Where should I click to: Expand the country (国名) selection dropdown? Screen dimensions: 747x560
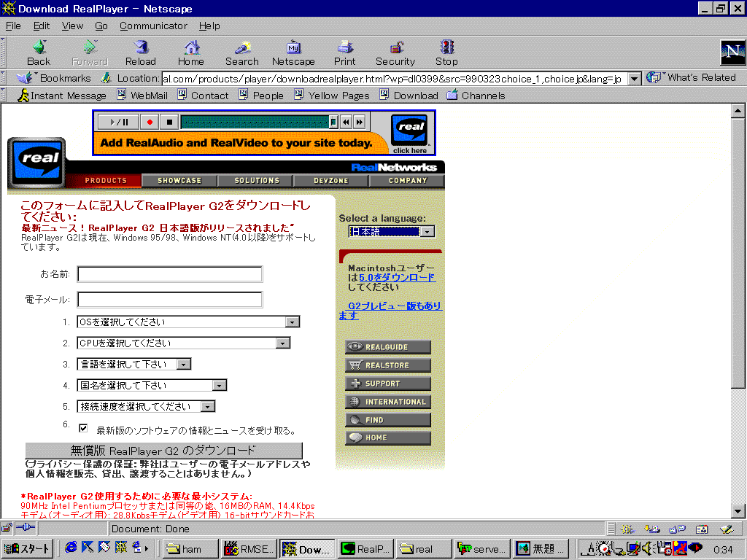click(152, 385)
